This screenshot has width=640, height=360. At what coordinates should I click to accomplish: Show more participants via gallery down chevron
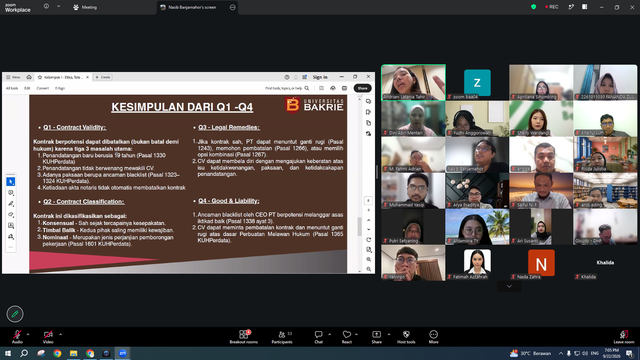509,286
